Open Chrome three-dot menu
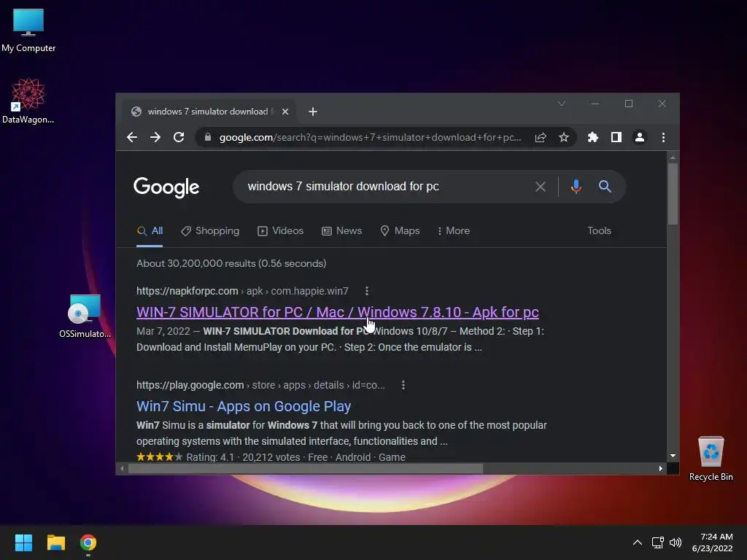747x560 pixels. click(x=663, y=138)
